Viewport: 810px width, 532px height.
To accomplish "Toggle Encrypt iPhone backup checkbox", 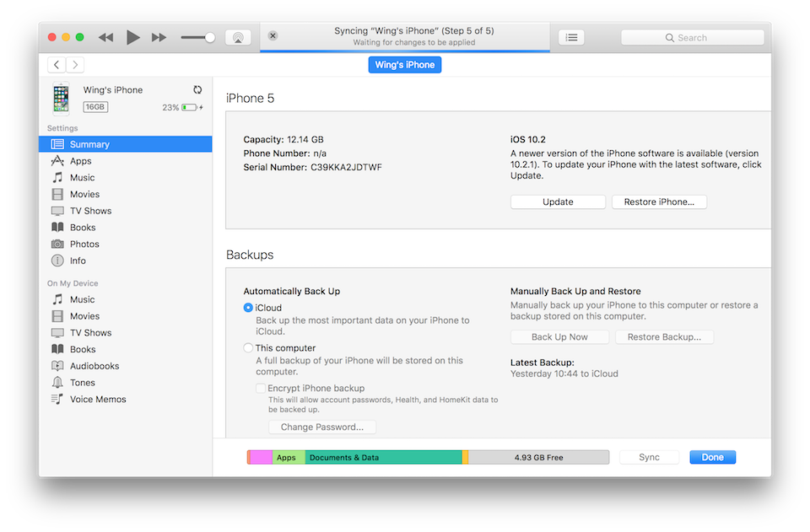I will (x=261, y=388).
